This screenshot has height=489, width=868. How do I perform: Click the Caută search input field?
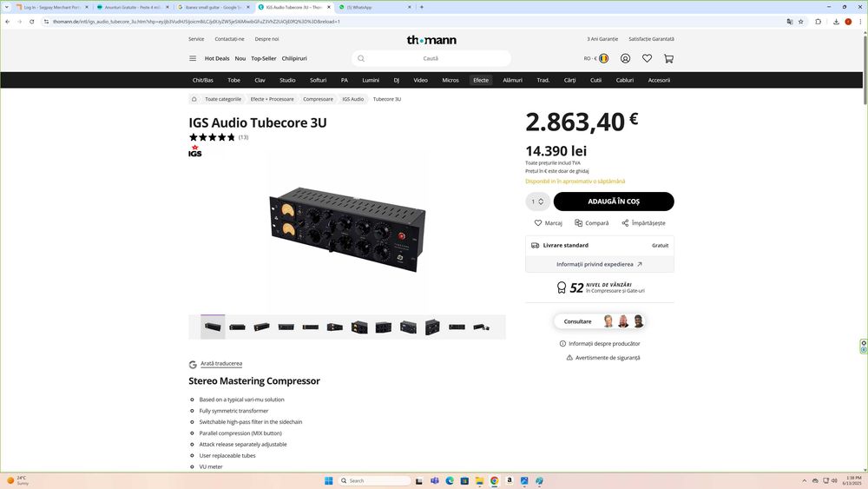coord(431,58)
